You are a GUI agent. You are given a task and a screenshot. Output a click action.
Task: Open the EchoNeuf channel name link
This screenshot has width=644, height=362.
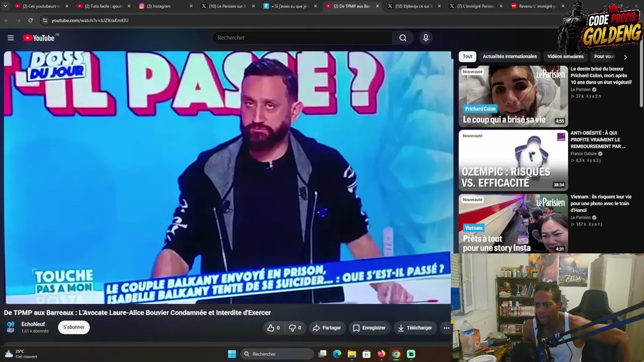click(33, 324)
